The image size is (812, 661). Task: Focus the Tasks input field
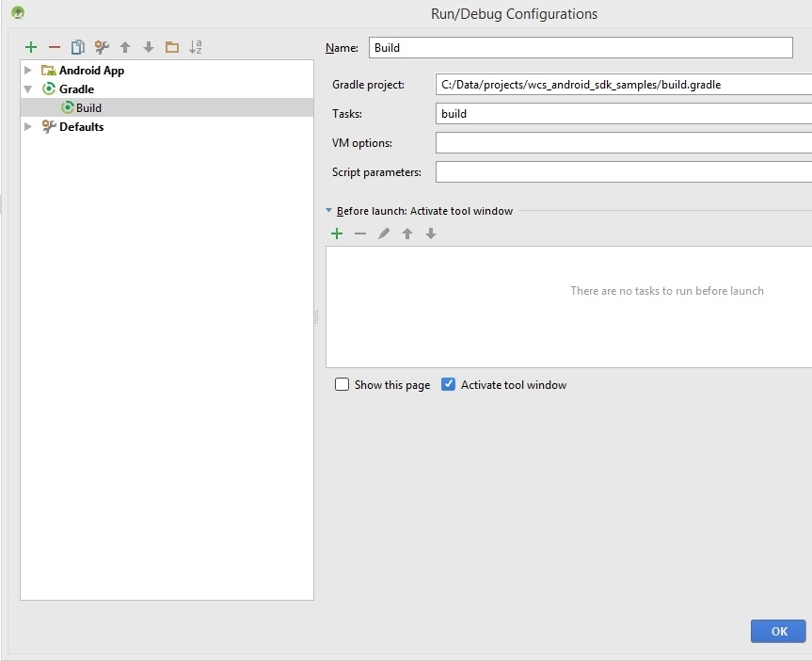tap(623, 114)
